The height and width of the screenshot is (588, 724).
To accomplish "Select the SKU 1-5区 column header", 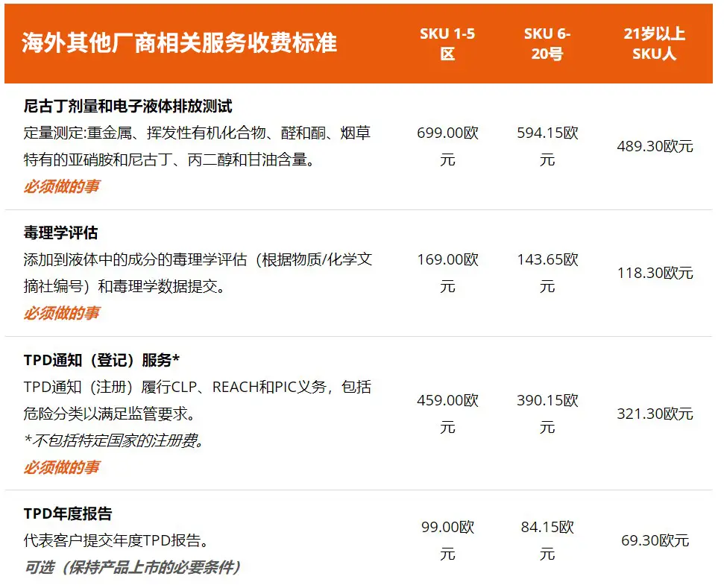I will coord(447,44).
